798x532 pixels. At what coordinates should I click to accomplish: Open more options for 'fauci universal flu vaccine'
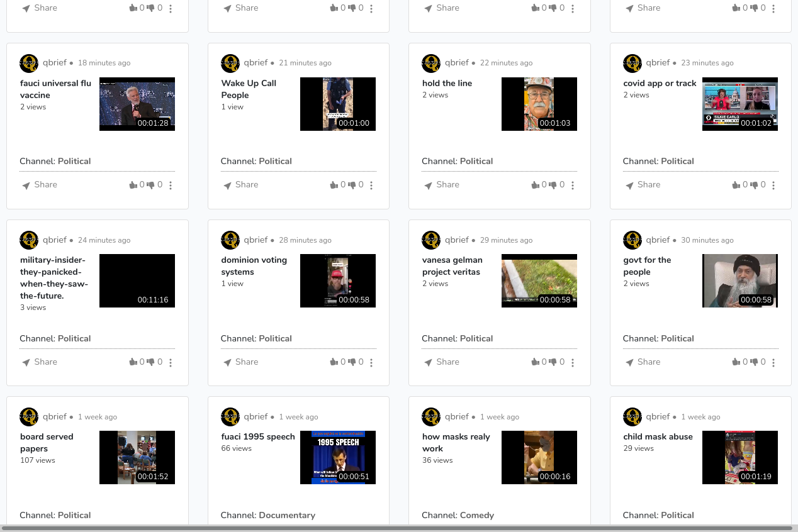171,186
